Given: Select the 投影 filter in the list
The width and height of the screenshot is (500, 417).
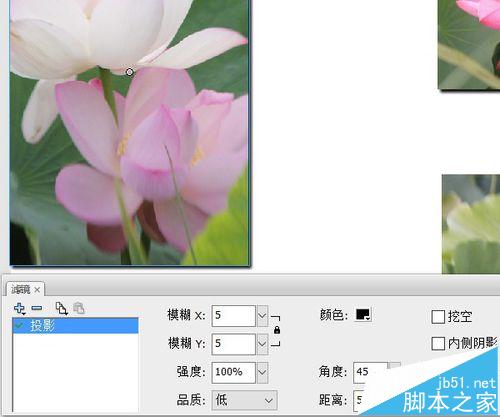Looking at the screenshot, I should click(75, 326).
